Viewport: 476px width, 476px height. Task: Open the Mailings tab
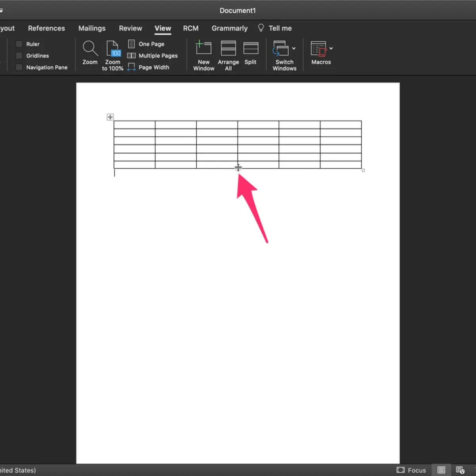[x=92, y=28]
